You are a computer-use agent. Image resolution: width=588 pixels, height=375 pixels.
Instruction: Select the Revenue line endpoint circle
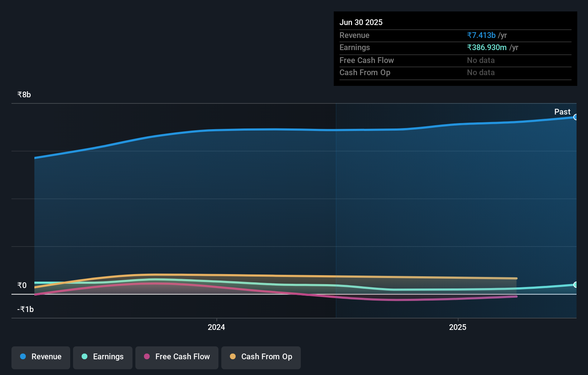point(576,117)
